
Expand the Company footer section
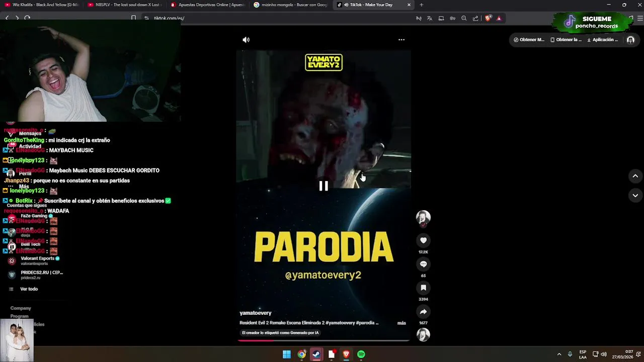(21, 308)
